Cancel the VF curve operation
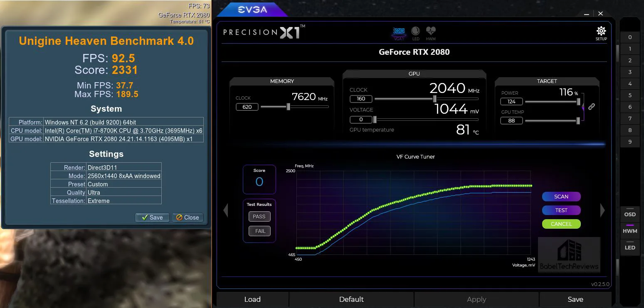Image resolution: width=644 pixels, height=308 pixels. pyautogui.click(x=561, y=224)
